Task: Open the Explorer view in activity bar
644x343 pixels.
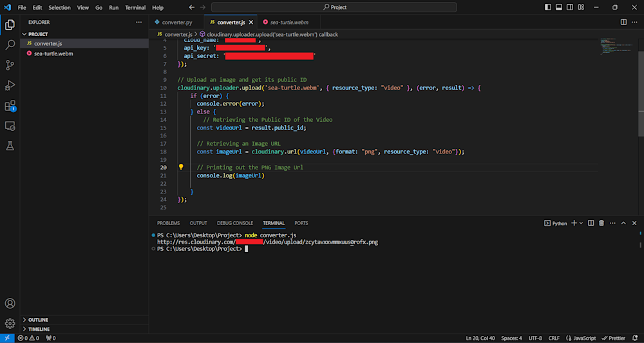Action: (x=10, y=24)
